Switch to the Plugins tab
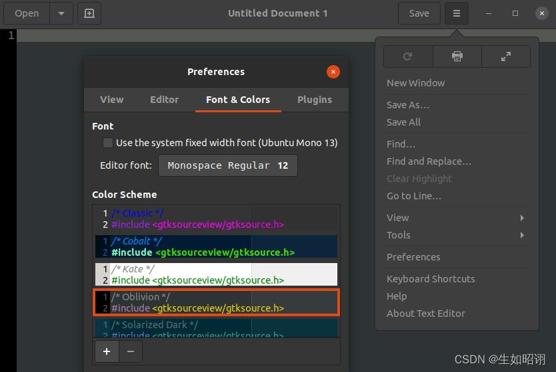 315,100
